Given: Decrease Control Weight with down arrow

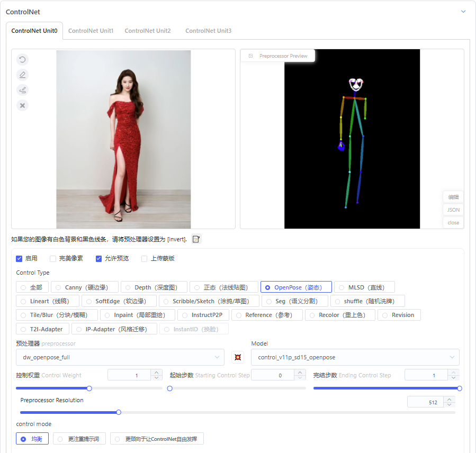Looking at the screenshot, I should (x=156, y=378).
